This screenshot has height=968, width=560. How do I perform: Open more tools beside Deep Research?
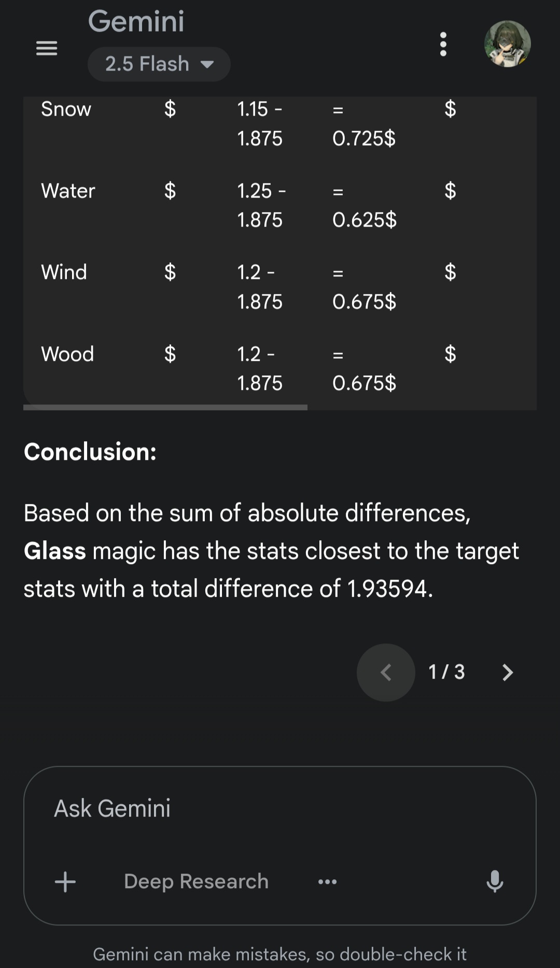327,881
